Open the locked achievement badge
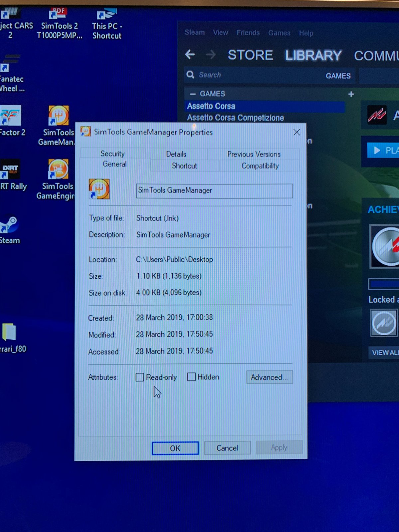 [384, 323]
